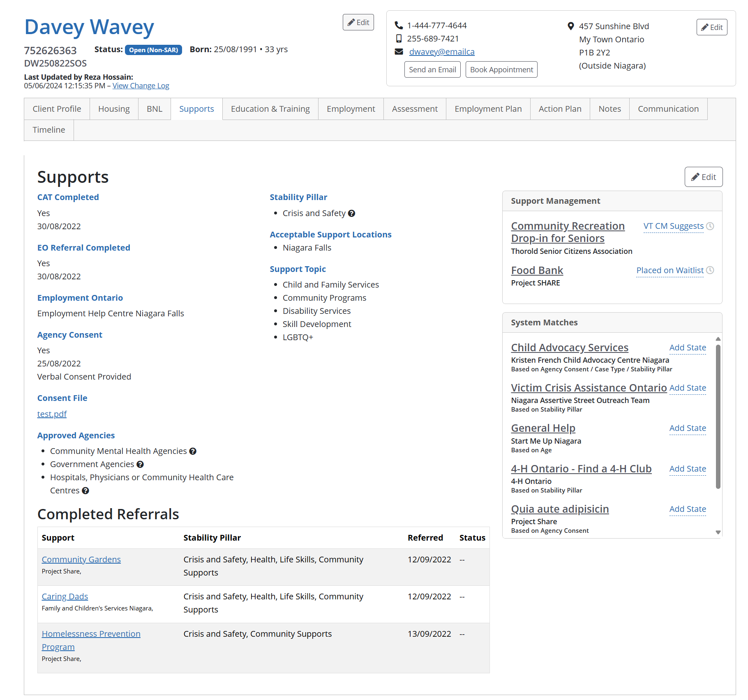Open Placed on Waitlist state dropdown
The height and width of the screenshot is (700, 748).
click(x=670, y=270)
